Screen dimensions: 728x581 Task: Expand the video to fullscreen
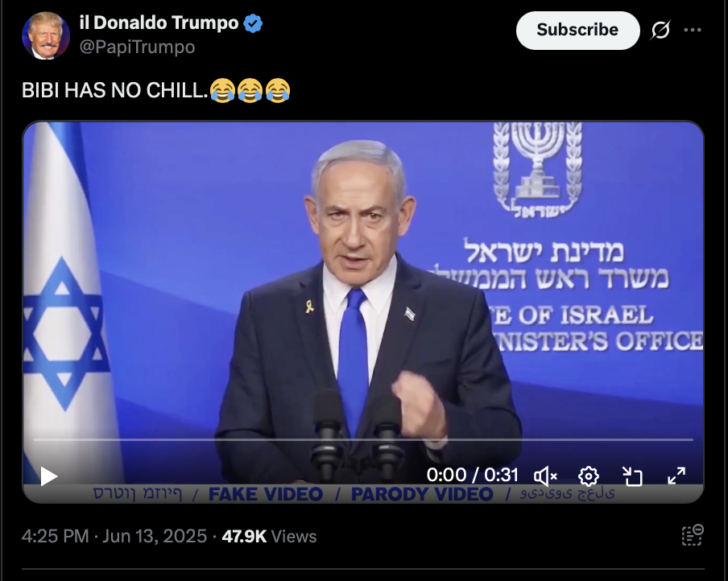(x=676, y=476)
